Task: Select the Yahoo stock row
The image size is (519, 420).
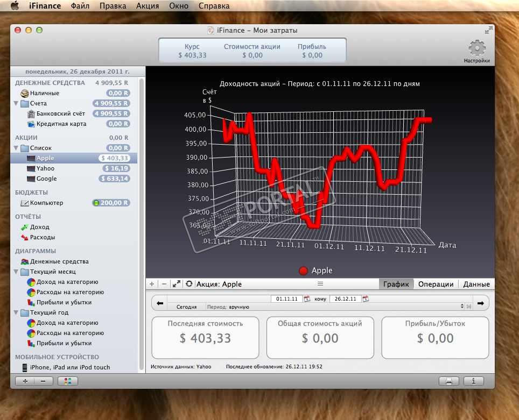Action: click(x=74, y=168)
